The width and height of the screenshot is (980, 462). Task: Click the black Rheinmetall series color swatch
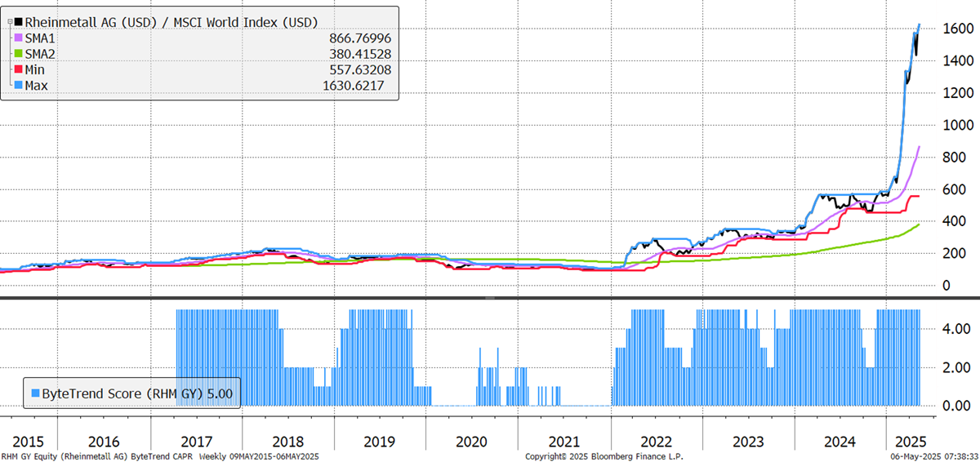click(x=19, y=21)
